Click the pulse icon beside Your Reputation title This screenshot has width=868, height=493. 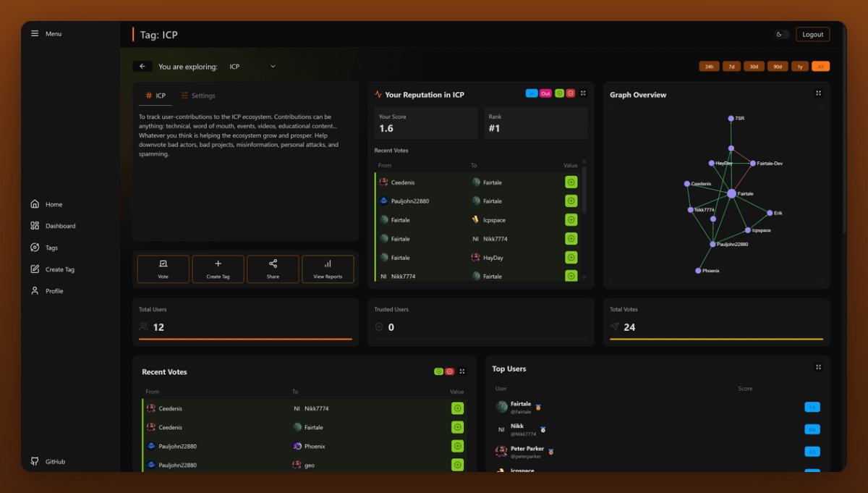pos(378,95)
